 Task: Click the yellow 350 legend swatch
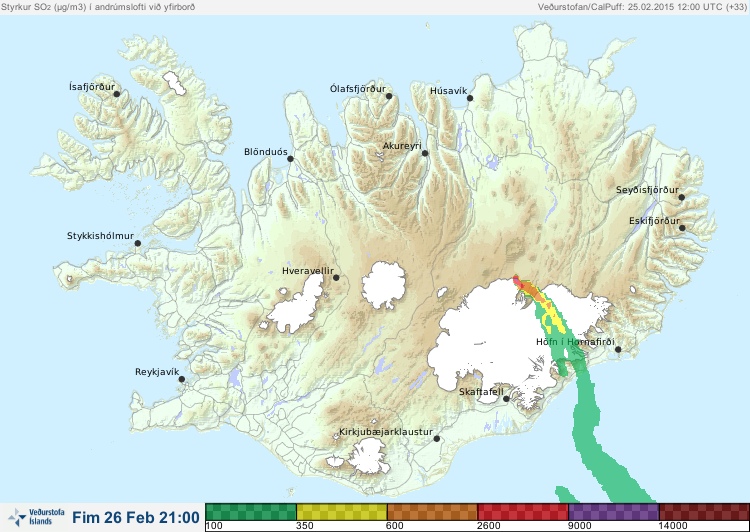342,511
